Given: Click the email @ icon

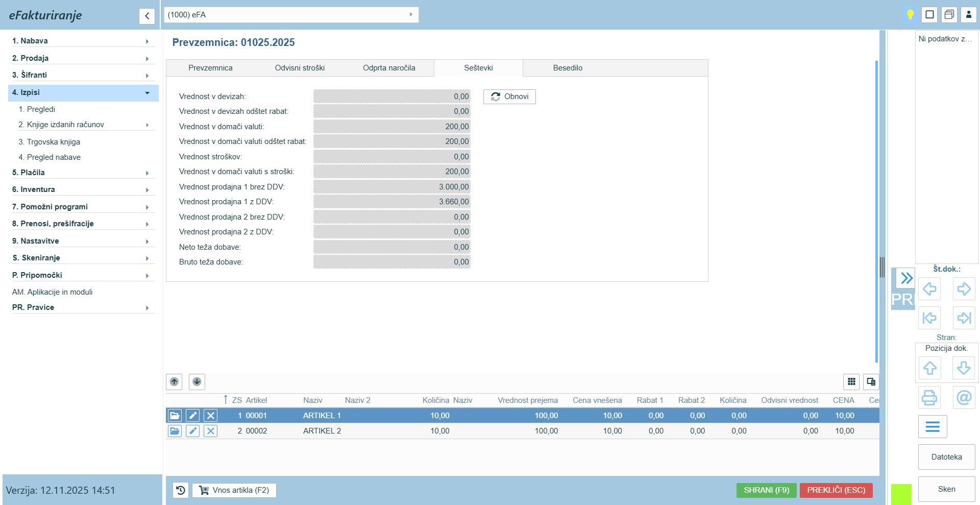Looking at the screenshot, I should click(x=964, y=397).
